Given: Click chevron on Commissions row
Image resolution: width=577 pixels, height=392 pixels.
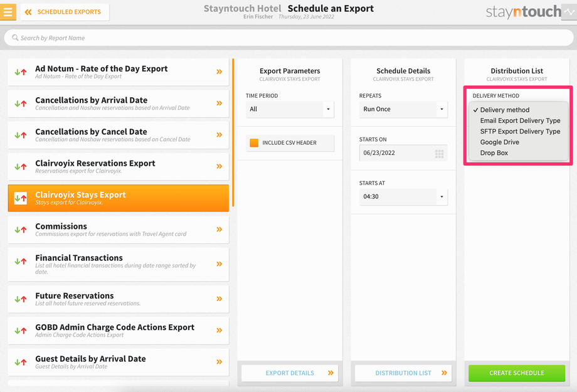Looking at the screenshot, I should tap(220, 230).
